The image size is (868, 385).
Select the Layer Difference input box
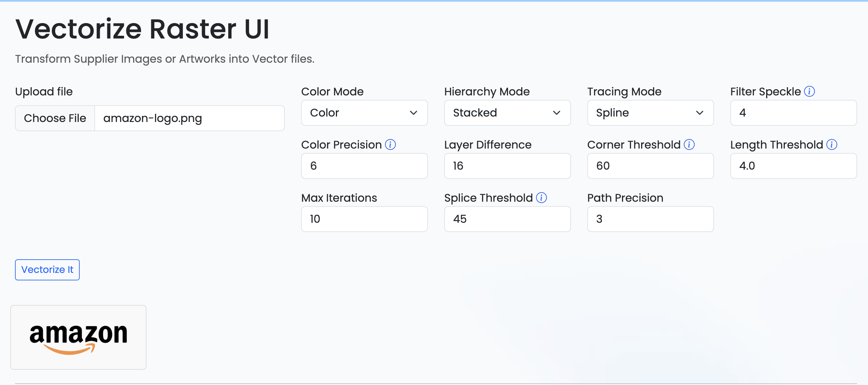507,166
